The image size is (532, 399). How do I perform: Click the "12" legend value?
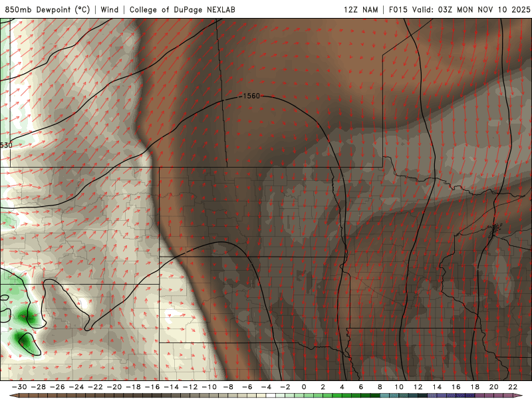click(418, 387)
